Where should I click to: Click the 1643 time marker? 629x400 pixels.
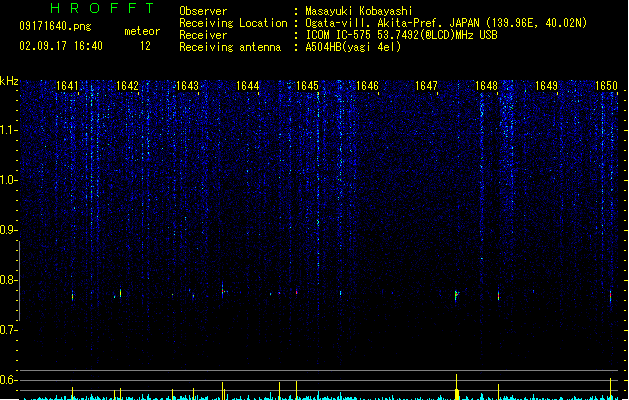click(x=187, y=86)
